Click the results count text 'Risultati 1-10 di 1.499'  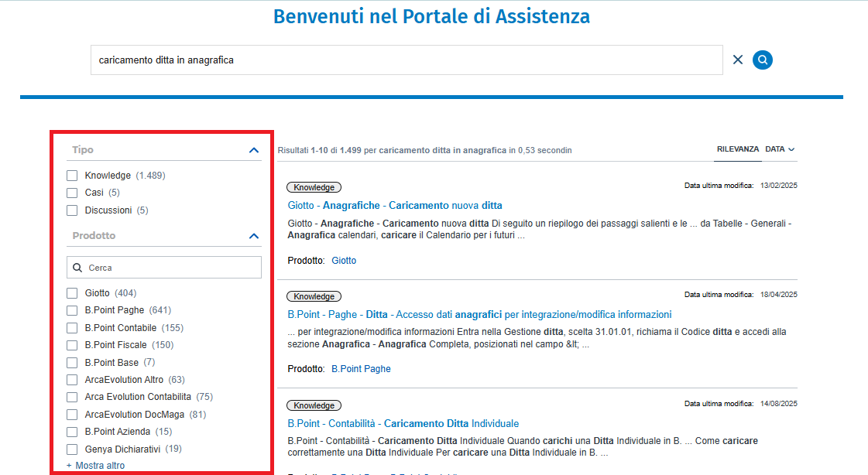click(320, 150)
